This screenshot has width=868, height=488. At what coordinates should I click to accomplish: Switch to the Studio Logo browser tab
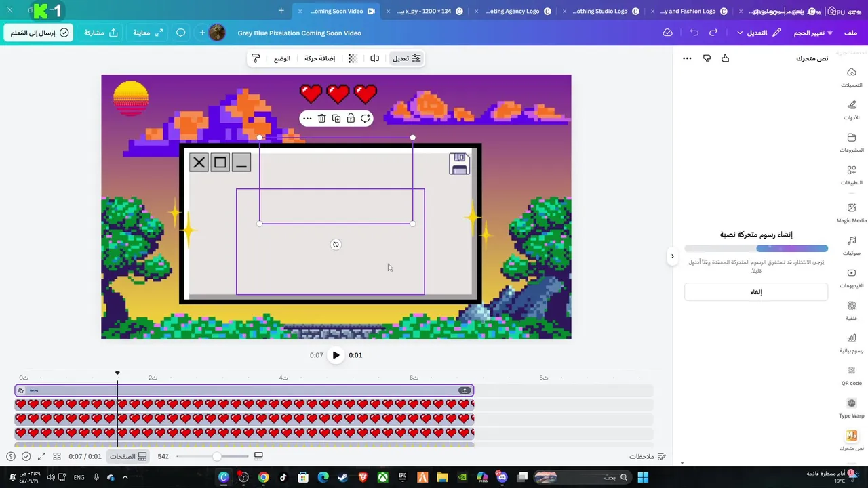pyautogui.click(x=601, y=11)
